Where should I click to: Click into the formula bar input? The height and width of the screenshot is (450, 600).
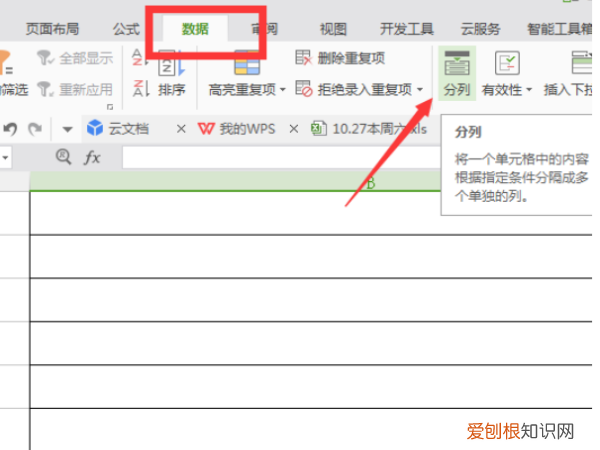[282, 157]
